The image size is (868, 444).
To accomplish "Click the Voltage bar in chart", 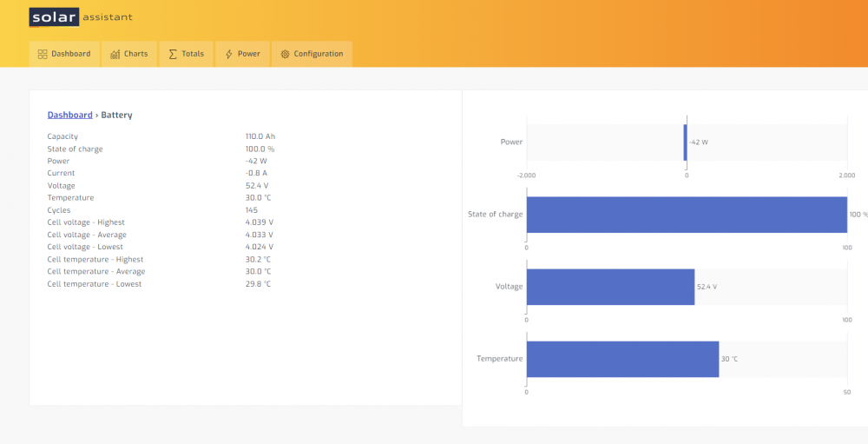I will (x=610, y=287).
